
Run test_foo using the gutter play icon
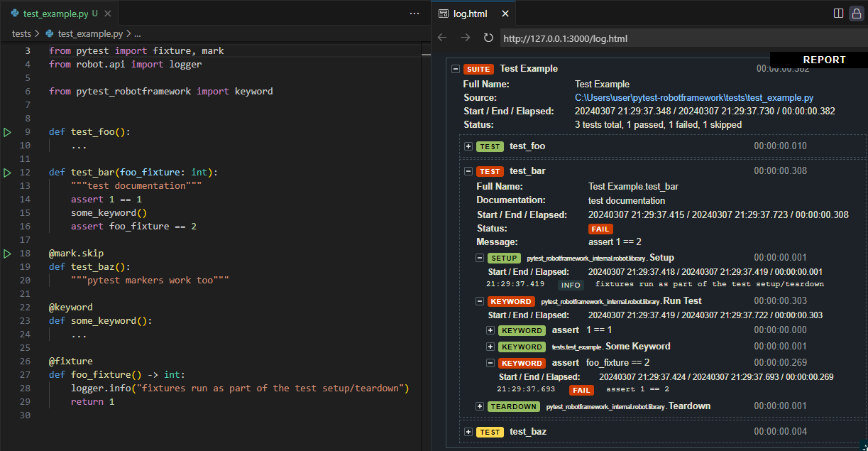7,132
